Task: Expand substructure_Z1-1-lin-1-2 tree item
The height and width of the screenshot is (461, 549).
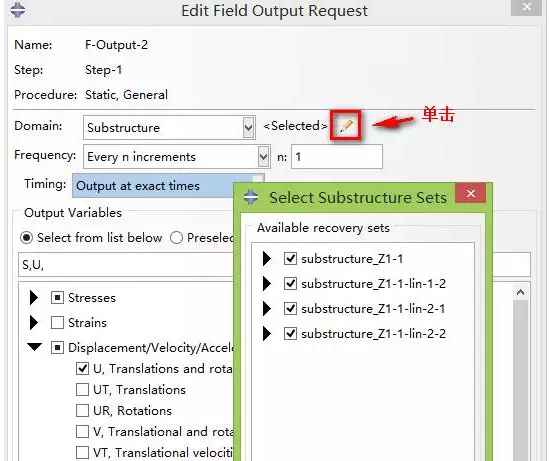Action: click(x=267, y=284)
